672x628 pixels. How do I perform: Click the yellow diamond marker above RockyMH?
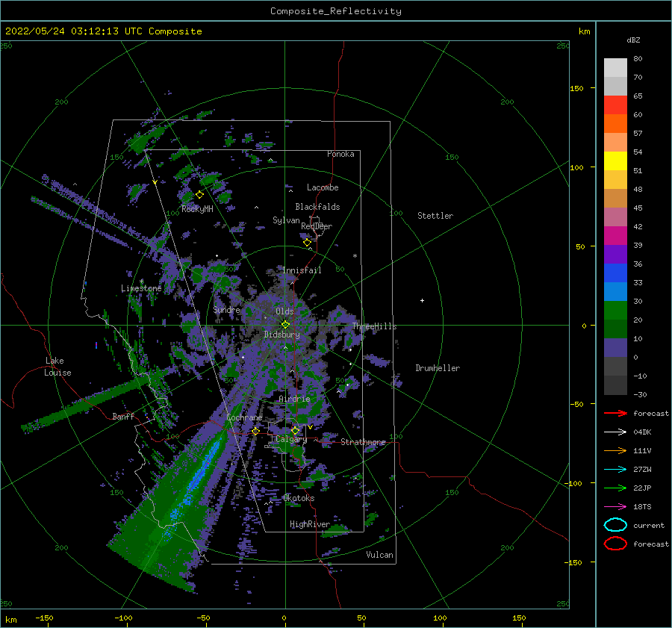point(199,195)
